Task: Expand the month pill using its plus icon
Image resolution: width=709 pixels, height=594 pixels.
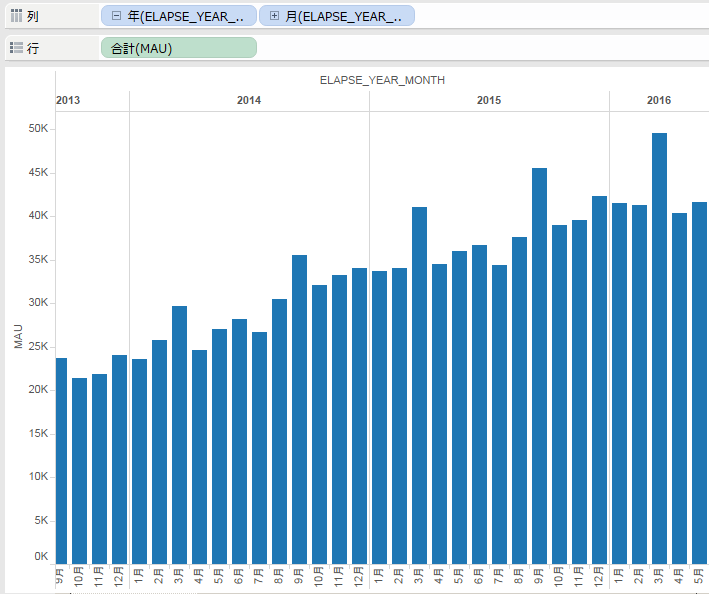Action: [x=274, y=16]
